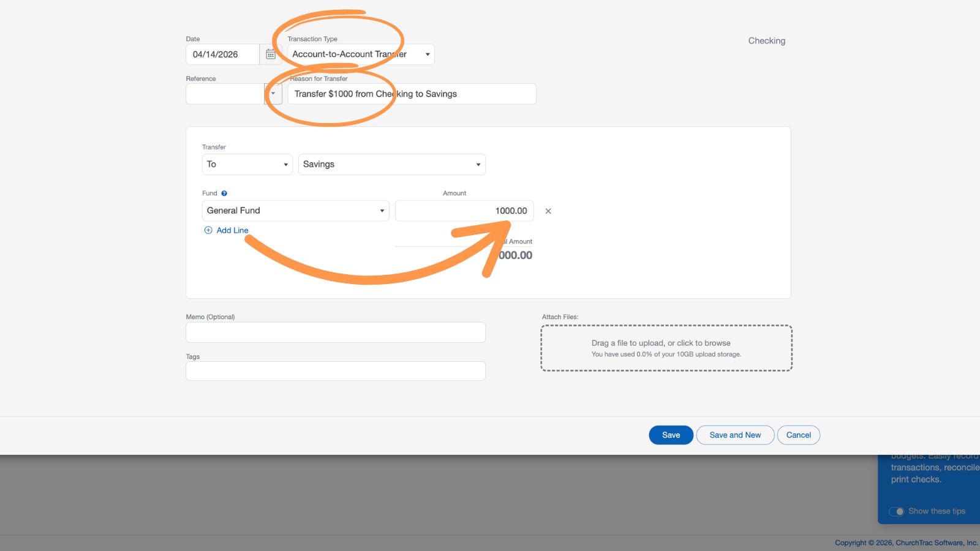
Task: Click the Tags input field
Action: 335,370
